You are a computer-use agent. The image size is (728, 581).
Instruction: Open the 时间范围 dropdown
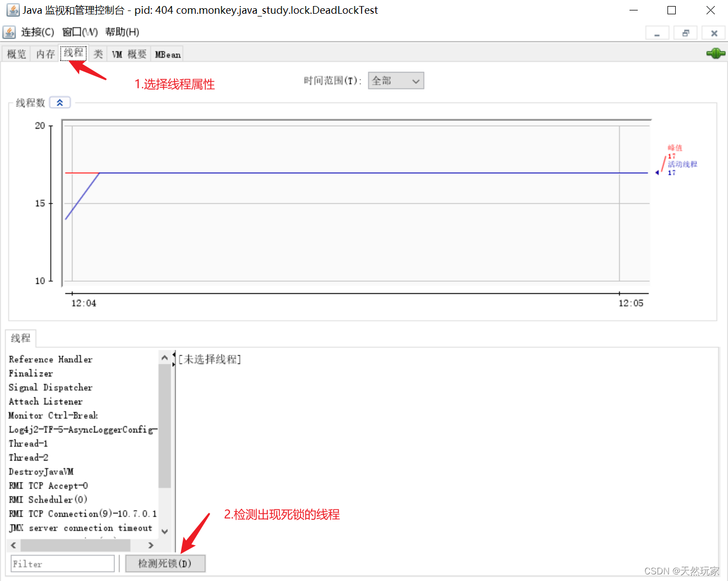396,81
